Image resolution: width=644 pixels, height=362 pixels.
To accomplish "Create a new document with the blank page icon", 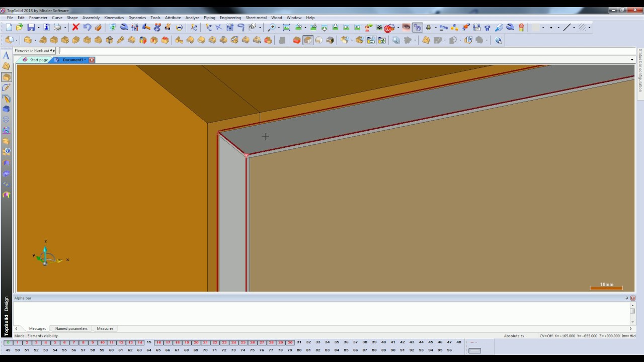I will pos(9,28).
